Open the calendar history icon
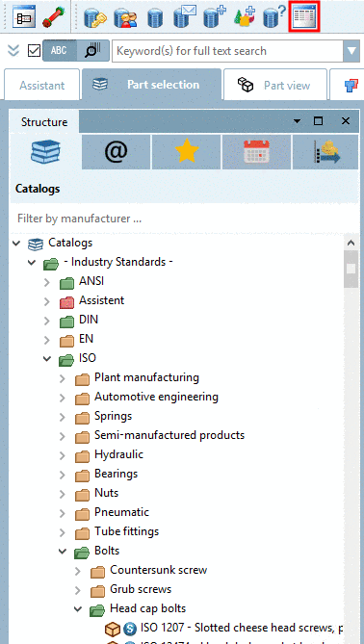 click(x=257, y=152)
